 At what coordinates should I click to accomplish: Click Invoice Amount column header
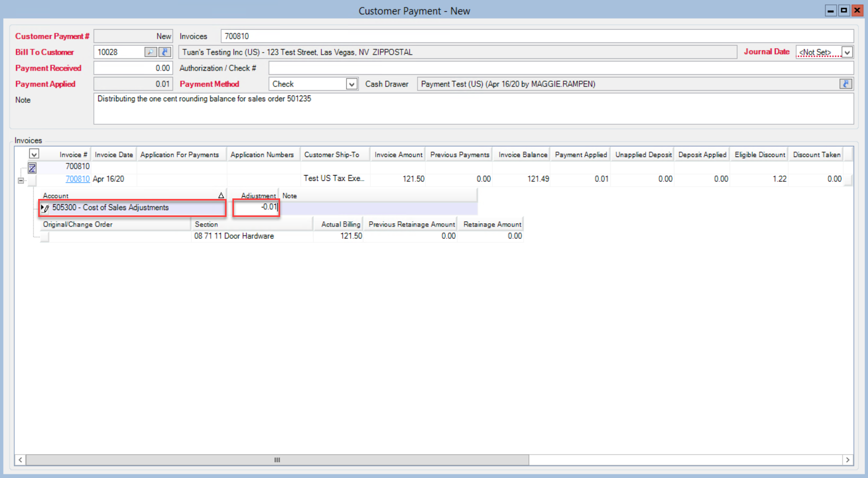click(x=398, y=154)
